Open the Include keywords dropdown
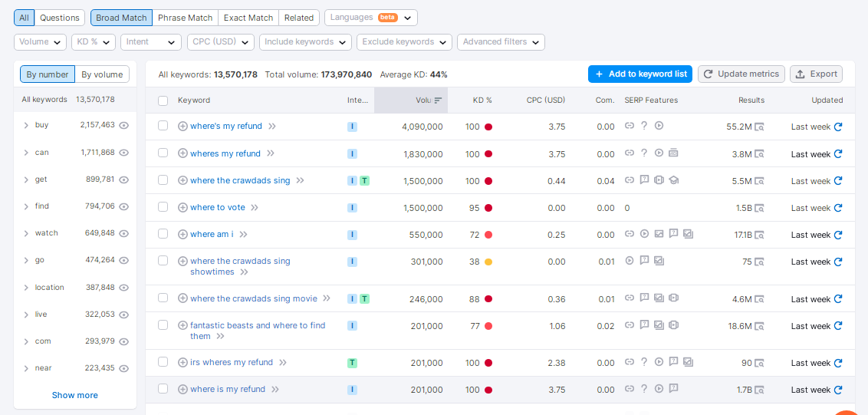868x415 pixels. 306,42
